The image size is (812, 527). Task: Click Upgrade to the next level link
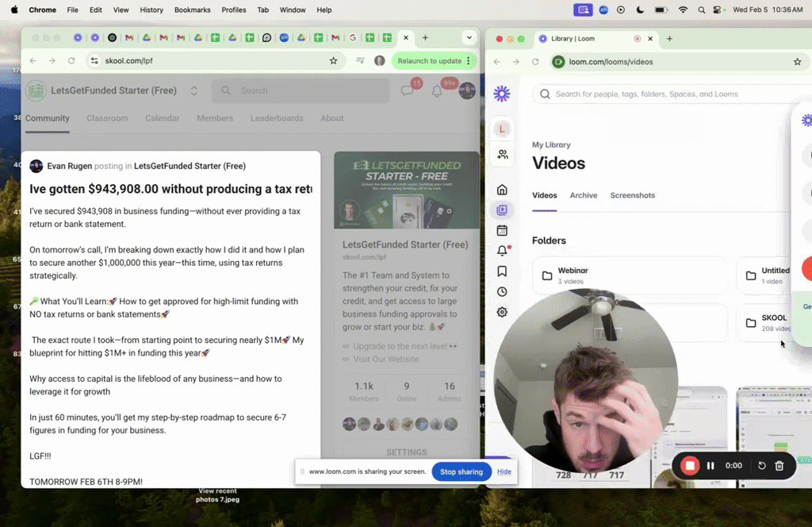pyautogui.click(x=400, y=346)
